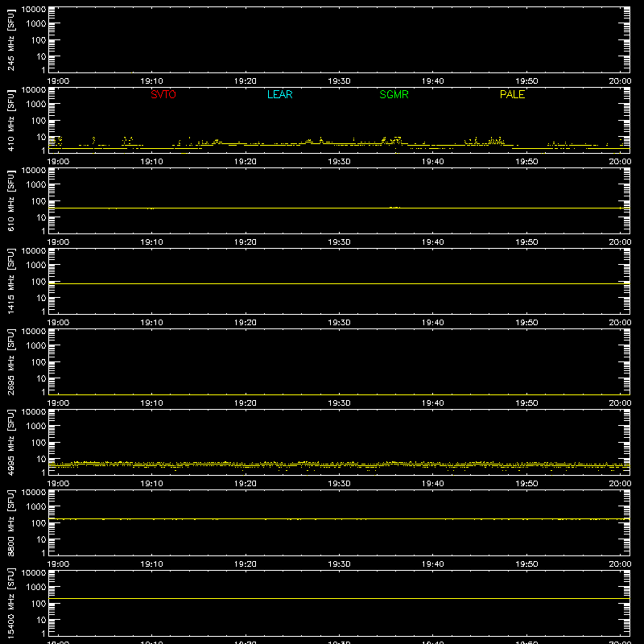This screenshot has width=644, height=644.
Task: Click the 100 tick label of 610 MHz panel
Action: point(39,201)
